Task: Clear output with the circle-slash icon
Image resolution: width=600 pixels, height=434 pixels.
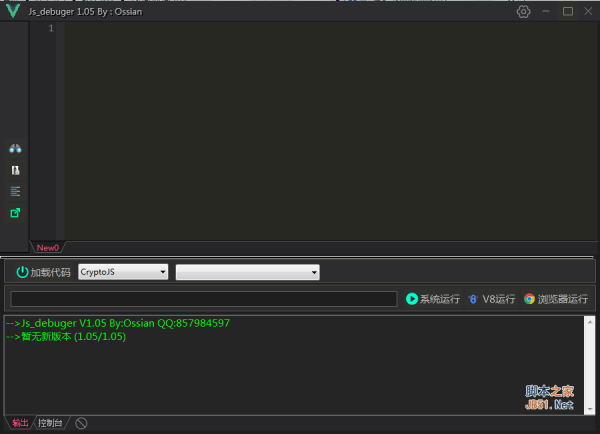Action: 81,423
